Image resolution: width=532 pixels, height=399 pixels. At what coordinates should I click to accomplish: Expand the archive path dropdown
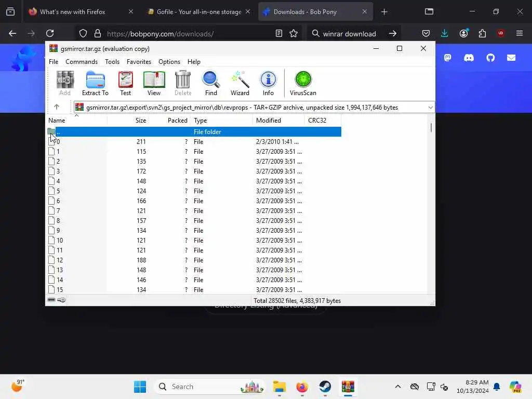point(430,107)
